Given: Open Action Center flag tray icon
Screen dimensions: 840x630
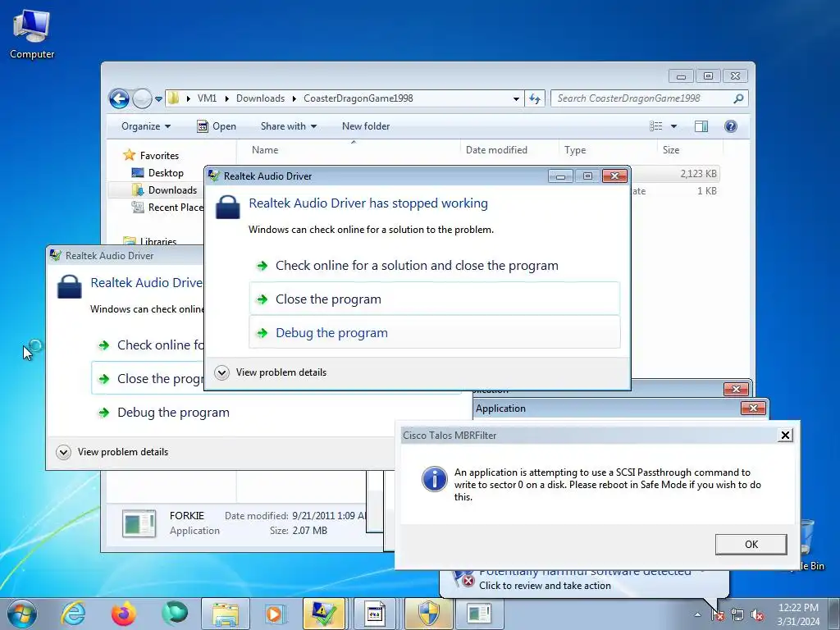Looking at the screenshot, I should (718, 614).
